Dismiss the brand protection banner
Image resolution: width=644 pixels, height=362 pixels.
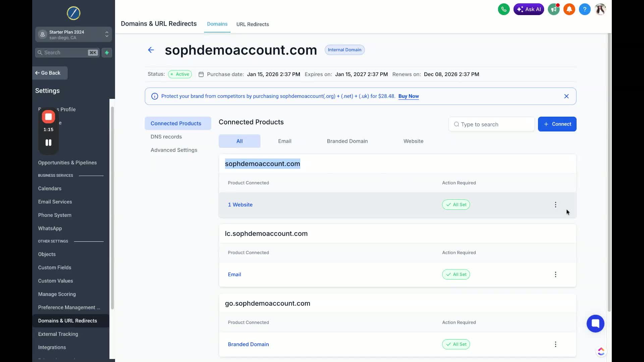pos(566,96)
